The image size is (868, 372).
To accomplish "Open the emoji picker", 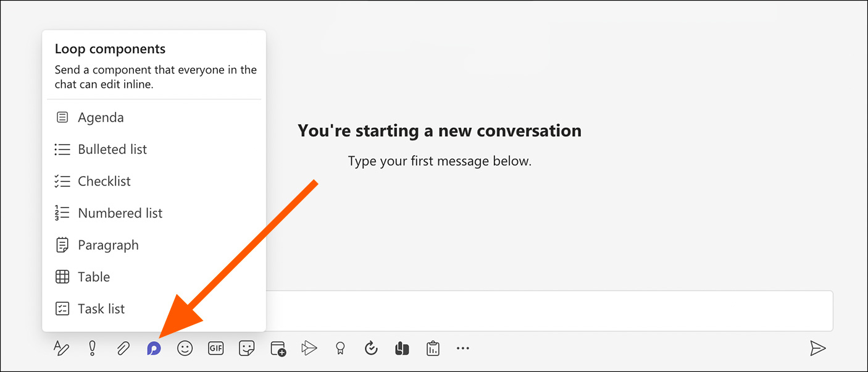I will coord(185,348).
